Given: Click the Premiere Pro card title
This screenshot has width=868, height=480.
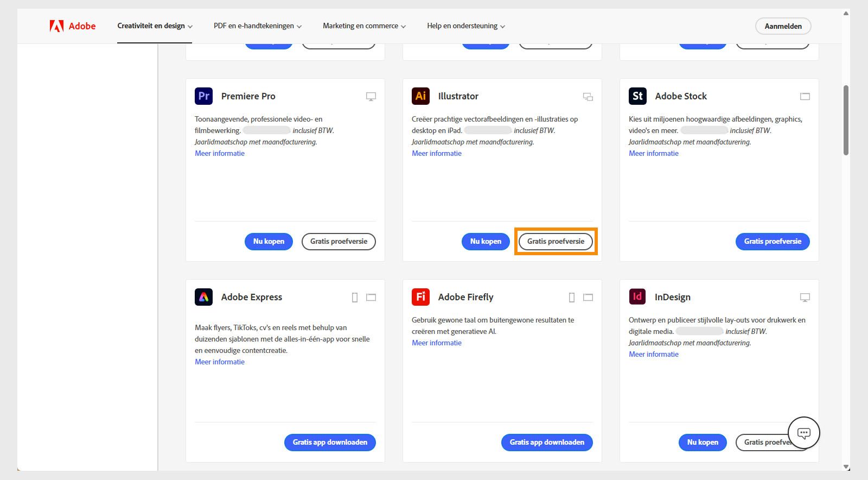Looking at the screenshot, I should coord(248,96).
